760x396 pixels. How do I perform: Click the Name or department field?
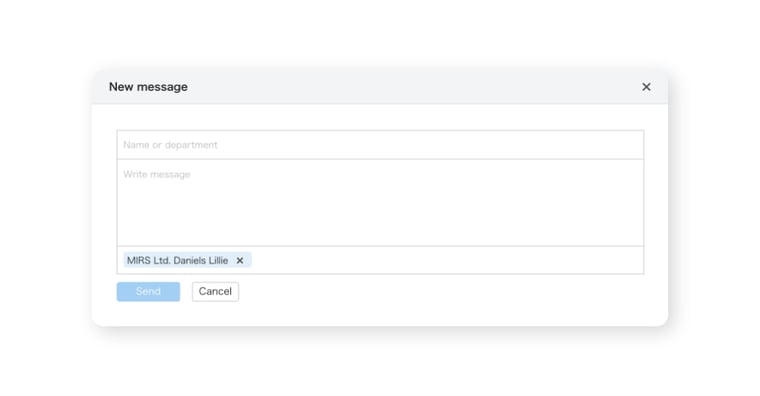click(x=380, y=144)
